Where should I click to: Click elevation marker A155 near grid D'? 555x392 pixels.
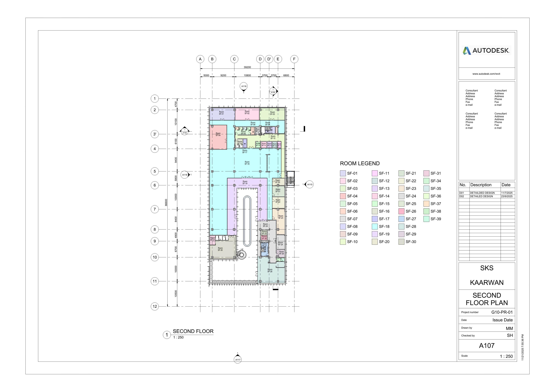click(273, 91)
